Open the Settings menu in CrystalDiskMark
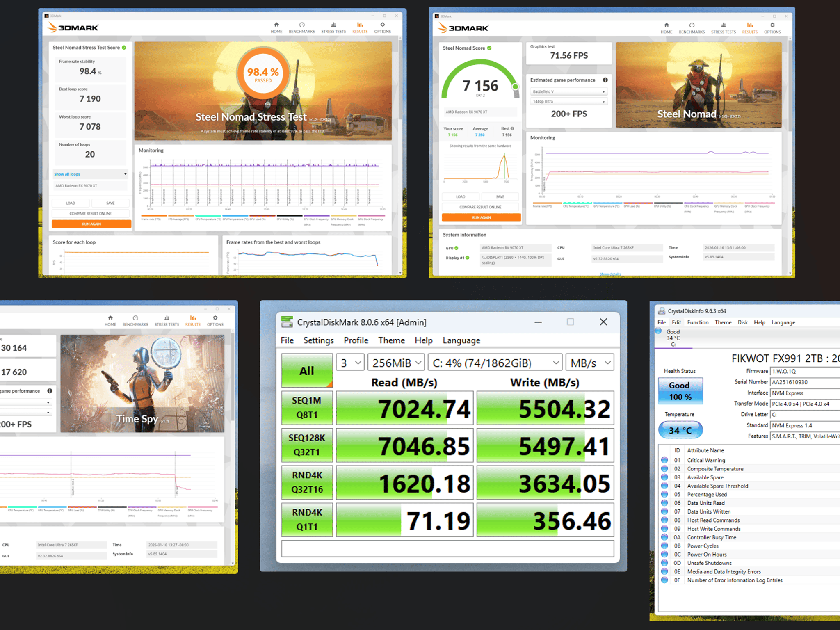 318,340
